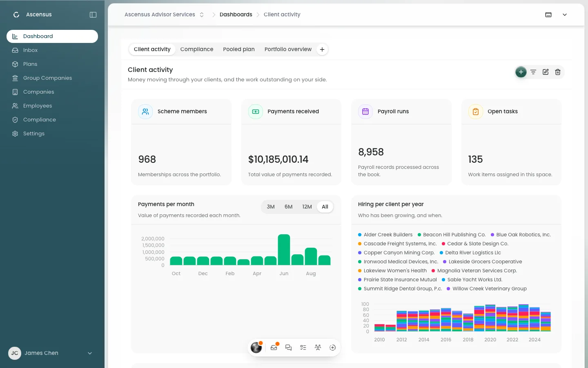This screenshot has width=588, height=368.
Task: Open the assistant orb in floating bar
Action: tap(256, 348)
